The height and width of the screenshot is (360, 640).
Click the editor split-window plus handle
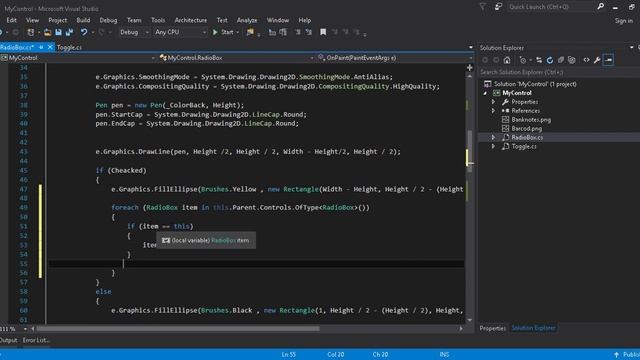[470, 68]
